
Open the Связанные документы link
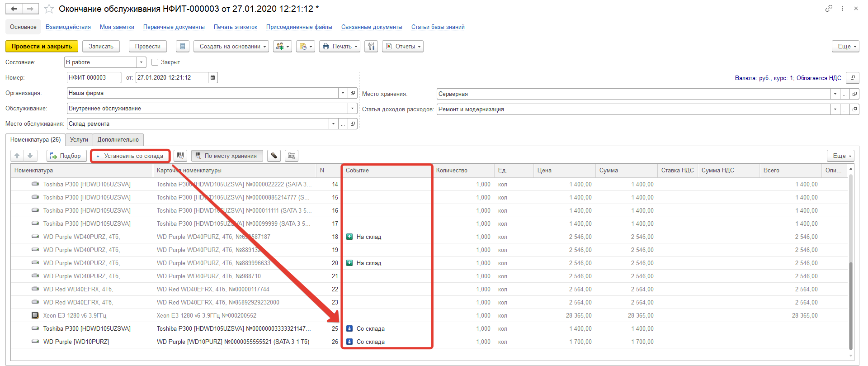[x=371, y=27]
